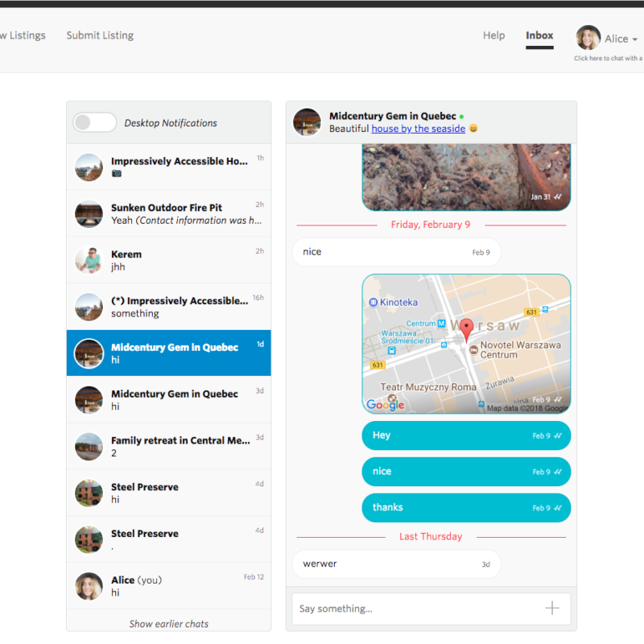Toggle the Desktop Notifications switch
This screenshot has height=644, width=644.
click(x=95, y=122)
